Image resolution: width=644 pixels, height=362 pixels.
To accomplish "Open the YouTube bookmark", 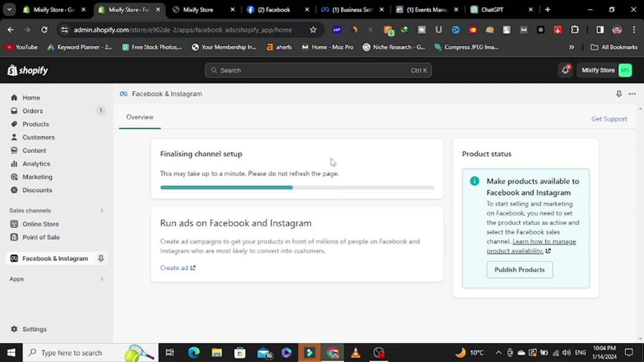I will click(x=22, y=47).
